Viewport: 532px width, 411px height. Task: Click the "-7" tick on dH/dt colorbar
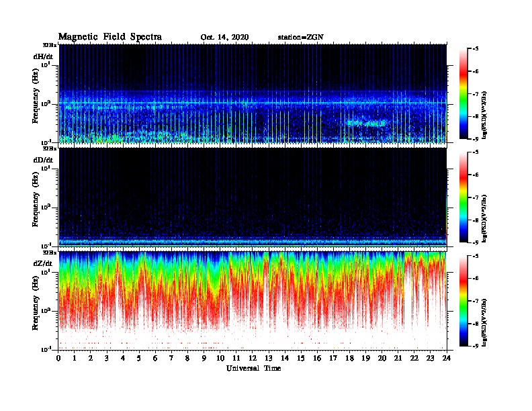click(476, 94)
